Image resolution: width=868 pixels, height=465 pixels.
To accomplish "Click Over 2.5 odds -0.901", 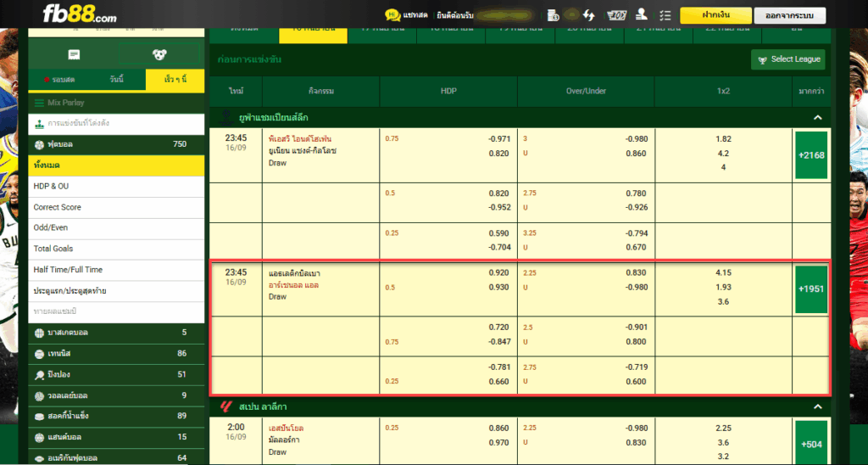I will 637,327.
